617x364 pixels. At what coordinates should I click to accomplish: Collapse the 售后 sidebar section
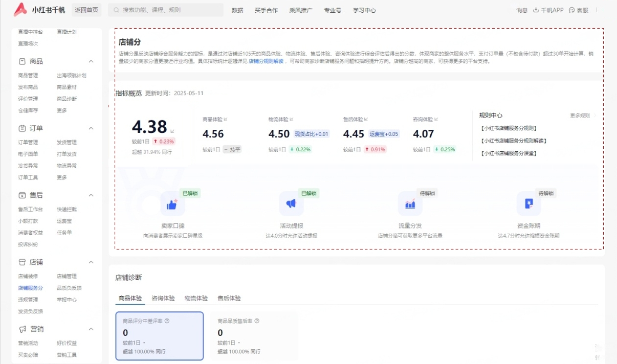pos(91,195)
